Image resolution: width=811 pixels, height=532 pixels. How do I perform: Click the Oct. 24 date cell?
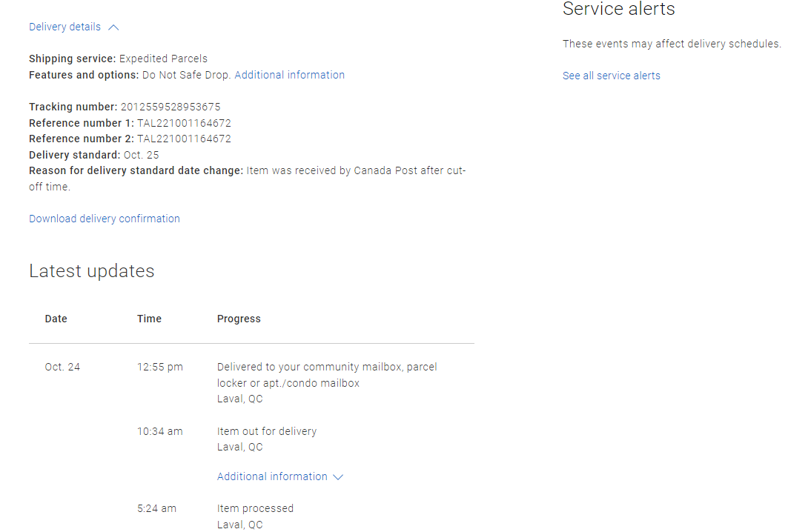(x=62, y=367)
